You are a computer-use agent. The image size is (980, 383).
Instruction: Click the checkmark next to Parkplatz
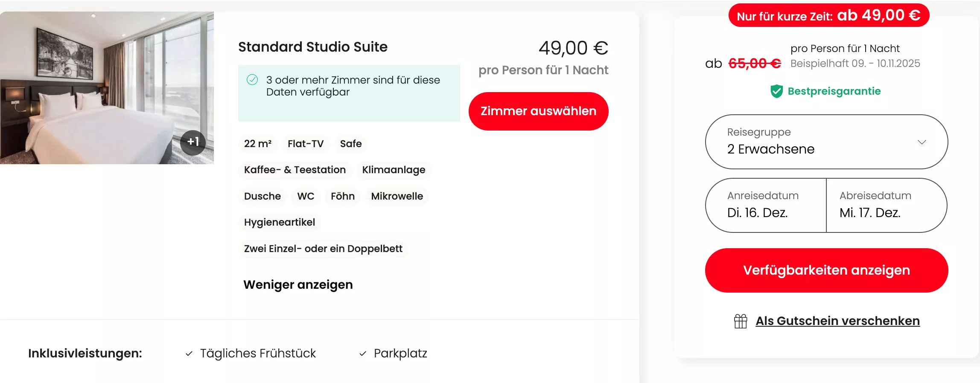[363, 354]
